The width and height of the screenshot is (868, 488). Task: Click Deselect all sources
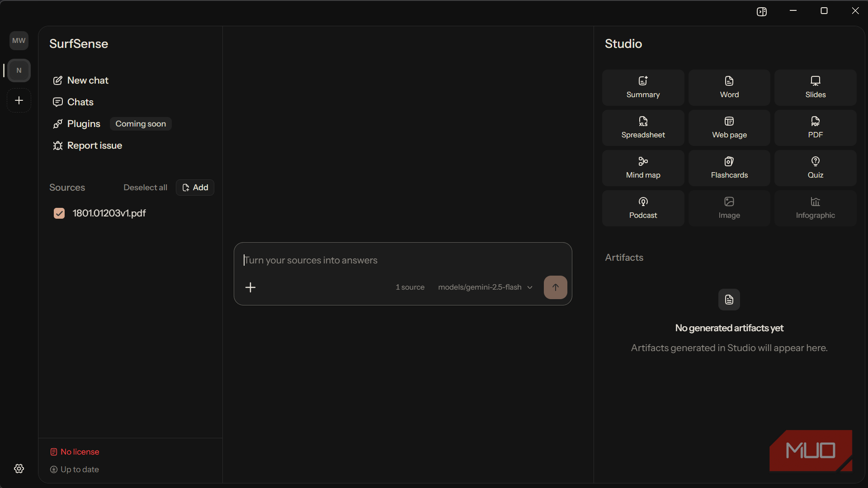(146, 188)
